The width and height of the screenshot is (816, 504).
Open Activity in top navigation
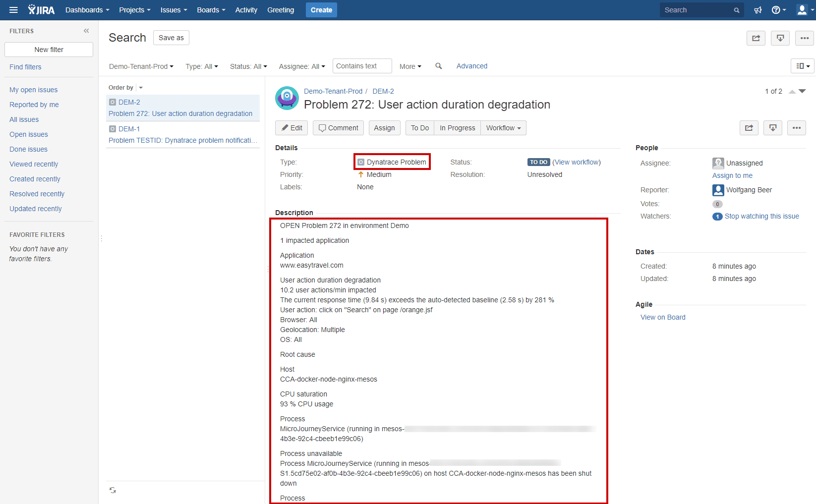pyautogui.click(x=246, y=10)
